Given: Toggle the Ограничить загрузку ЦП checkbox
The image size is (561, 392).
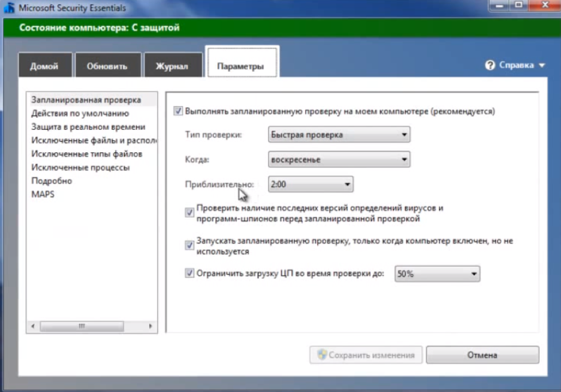Looking at the screenshot, I should [x=189, y=273].
